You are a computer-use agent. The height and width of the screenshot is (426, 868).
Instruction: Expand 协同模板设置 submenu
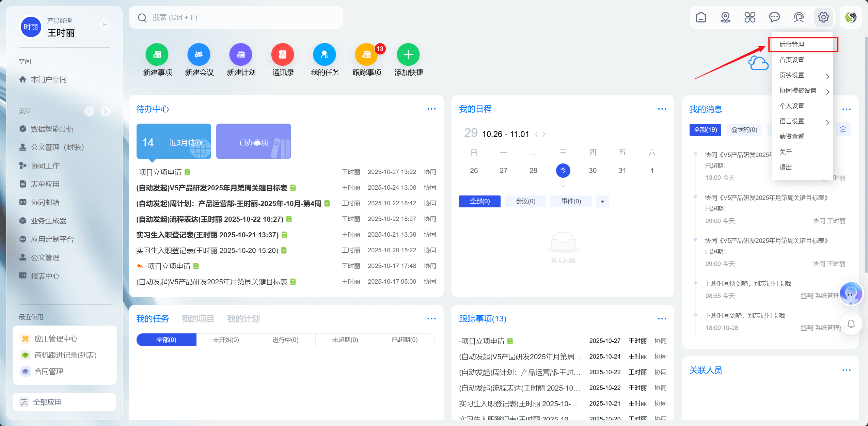[x=803, y=90]
